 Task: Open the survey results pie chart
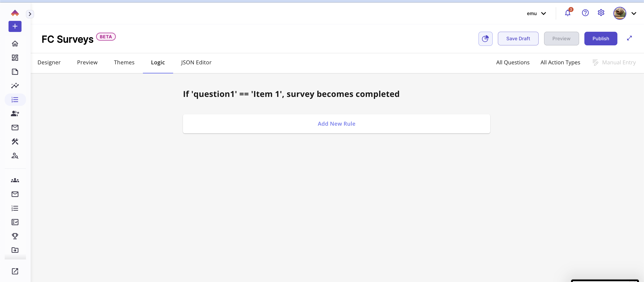(x=485, y=39)
